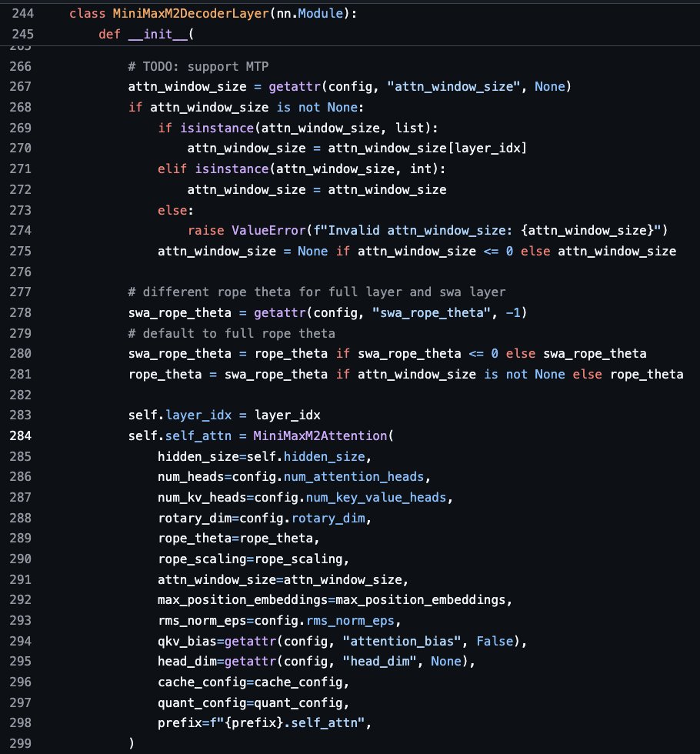Image resolution: width=700 pixels, height=754 pixels.
Task: Click MiniMaxM2Attention constructor name
Action: click(320, 435)
